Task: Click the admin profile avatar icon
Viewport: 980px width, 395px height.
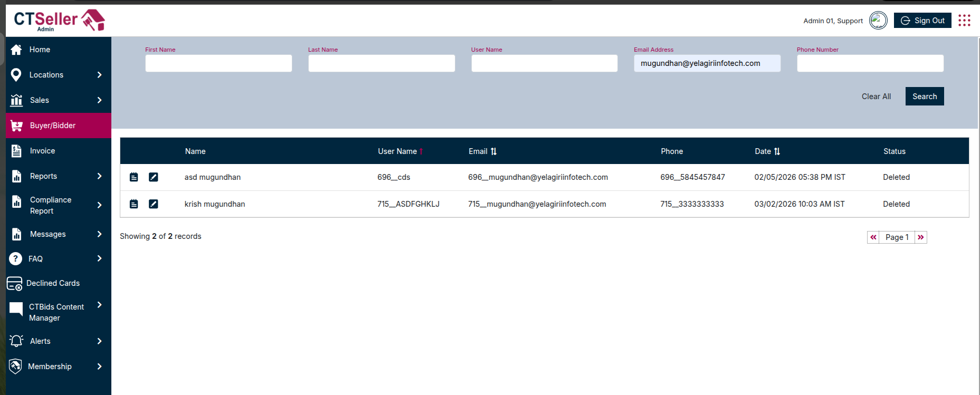Action: [878, 21]
